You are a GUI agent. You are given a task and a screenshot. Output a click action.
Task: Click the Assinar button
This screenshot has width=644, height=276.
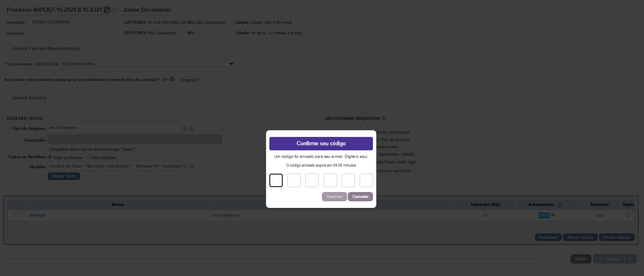tap(609, 259)
